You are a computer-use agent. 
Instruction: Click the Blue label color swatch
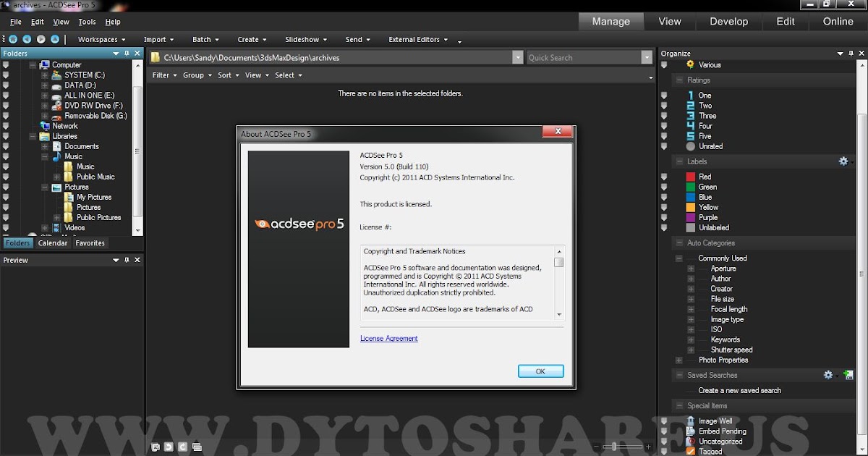pos(690,197)
